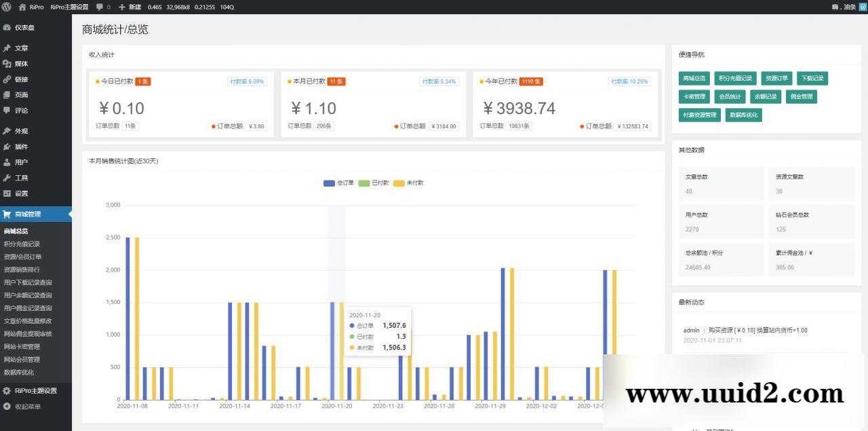Screen dimensions: 868x431
Task: Collapse the sidebar with 收起菜单
Action: coord(27,407)
